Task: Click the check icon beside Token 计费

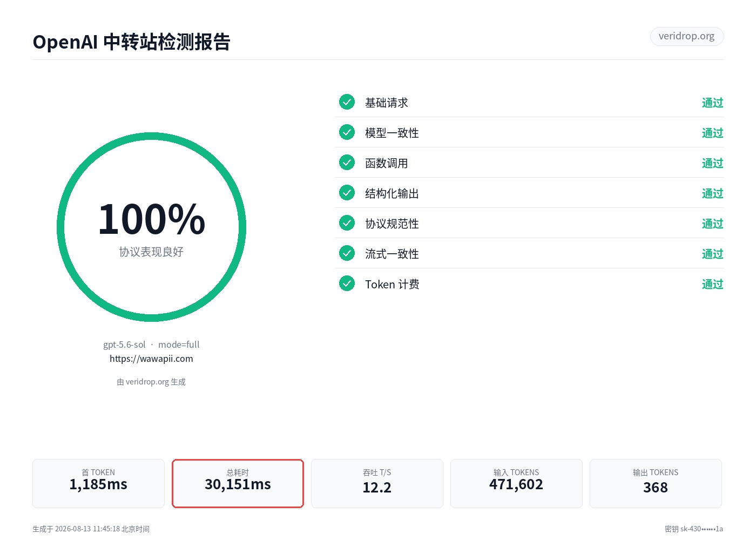Action: [347, 283]
